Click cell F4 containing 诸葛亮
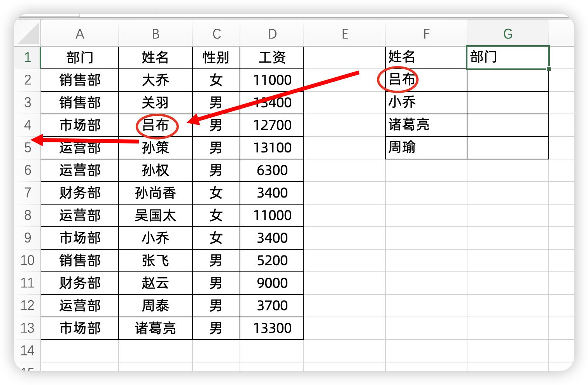The width and height of the screenshot is (588, 385). point(426,125)
